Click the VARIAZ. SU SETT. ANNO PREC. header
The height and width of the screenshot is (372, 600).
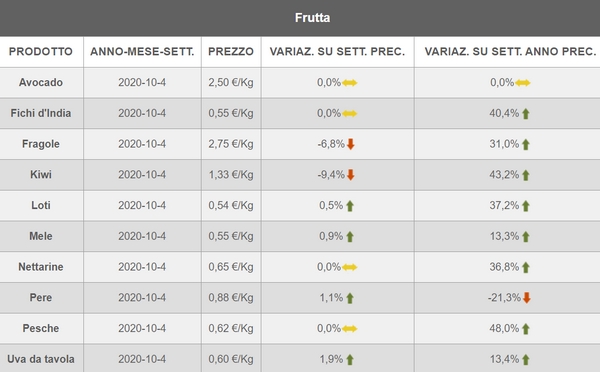pyautogui.click(x=510, y=52)
